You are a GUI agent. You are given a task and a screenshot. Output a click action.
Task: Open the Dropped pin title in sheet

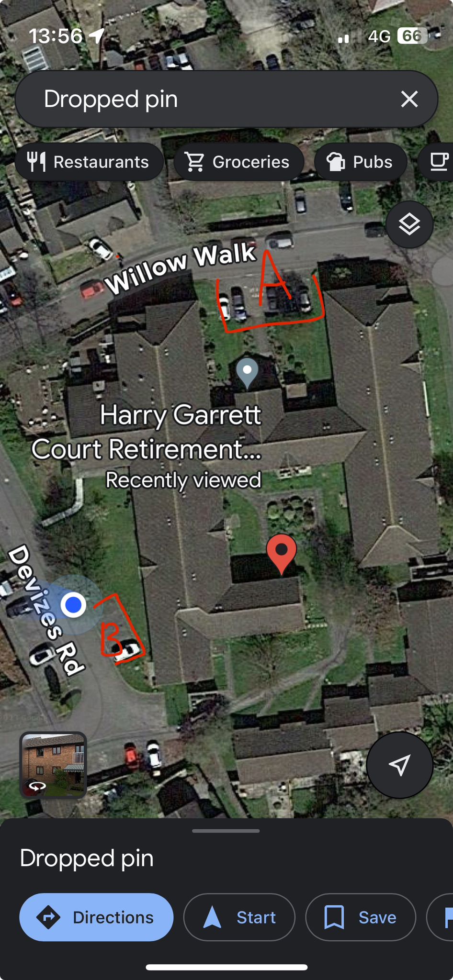87,858
